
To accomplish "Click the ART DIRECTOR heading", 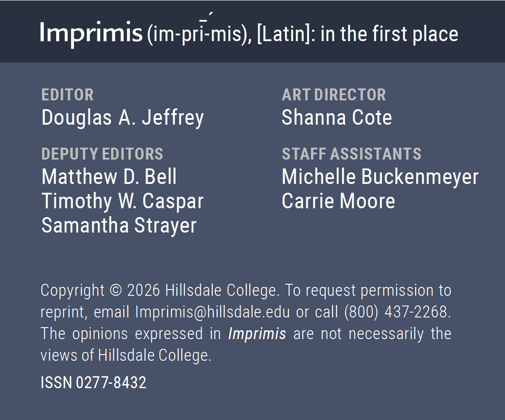I will pos(334,95).
